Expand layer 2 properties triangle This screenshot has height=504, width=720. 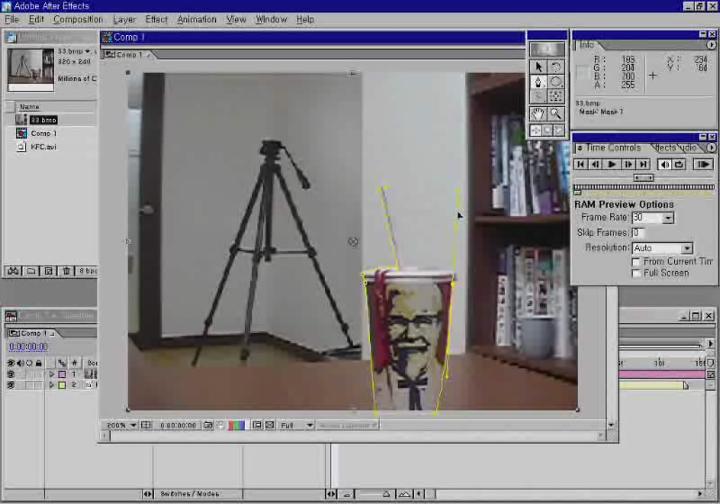pyautogui.click(x=52, y=386)
